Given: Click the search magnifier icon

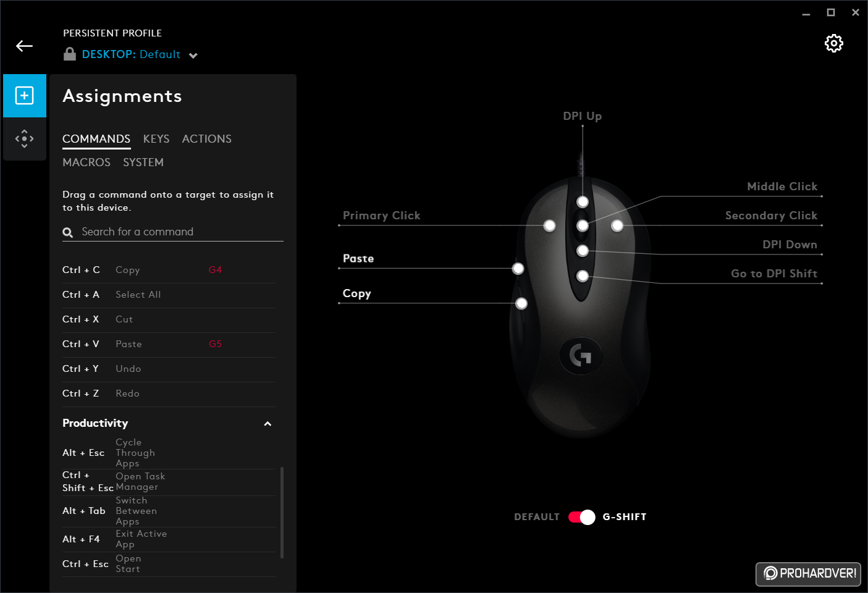Looking at the screenshot, I should (x=68, y=232).
